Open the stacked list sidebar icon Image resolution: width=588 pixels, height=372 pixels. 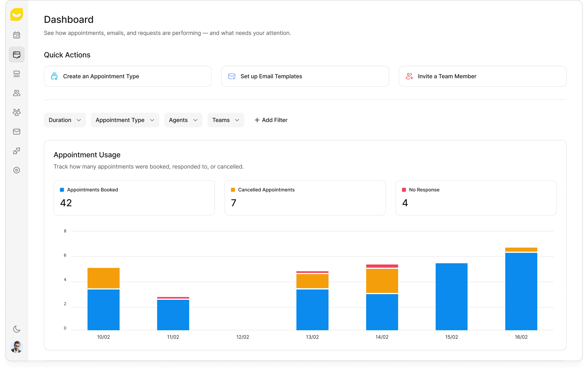[17, 74]
